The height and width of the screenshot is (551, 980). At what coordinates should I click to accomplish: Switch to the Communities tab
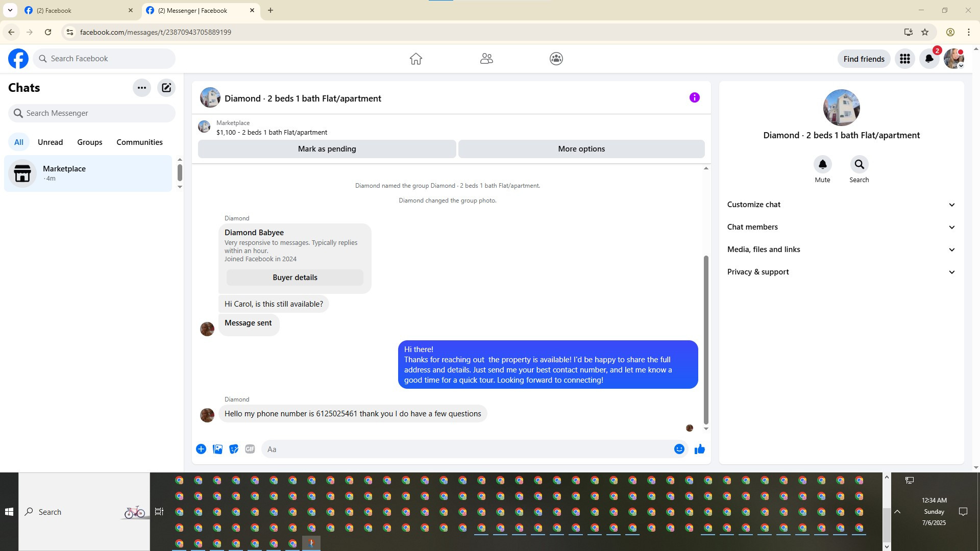click(x=139, y=142)
